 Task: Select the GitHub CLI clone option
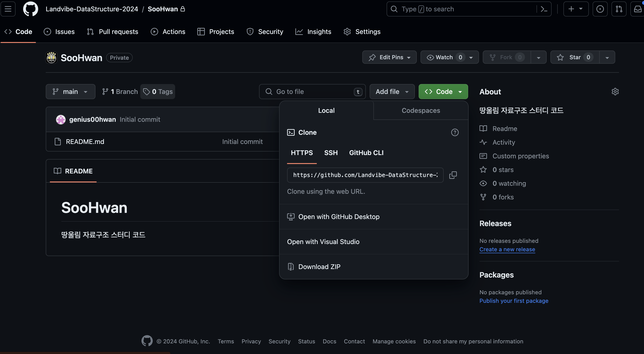pyautogui.click(x=366, y=153)
